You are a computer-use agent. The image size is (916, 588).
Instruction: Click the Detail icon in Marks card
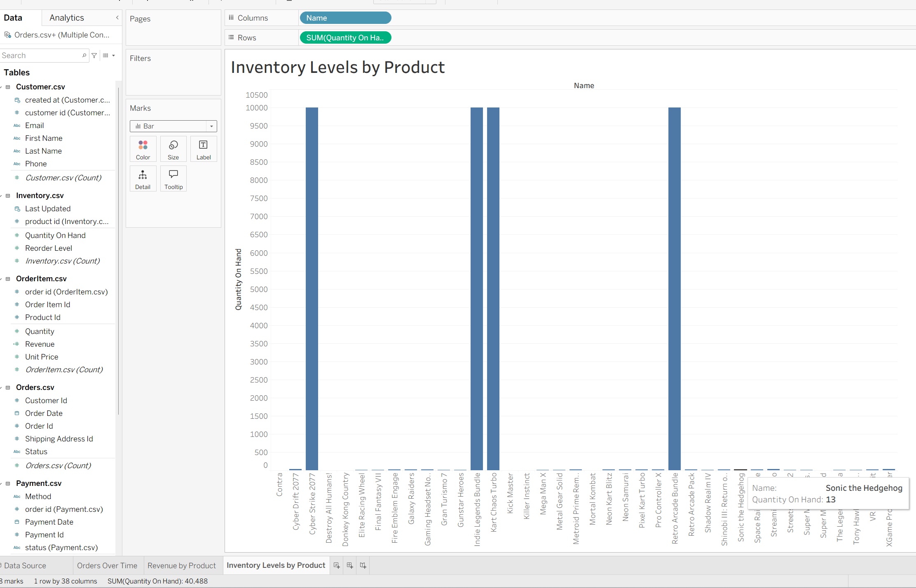[143, 178]
